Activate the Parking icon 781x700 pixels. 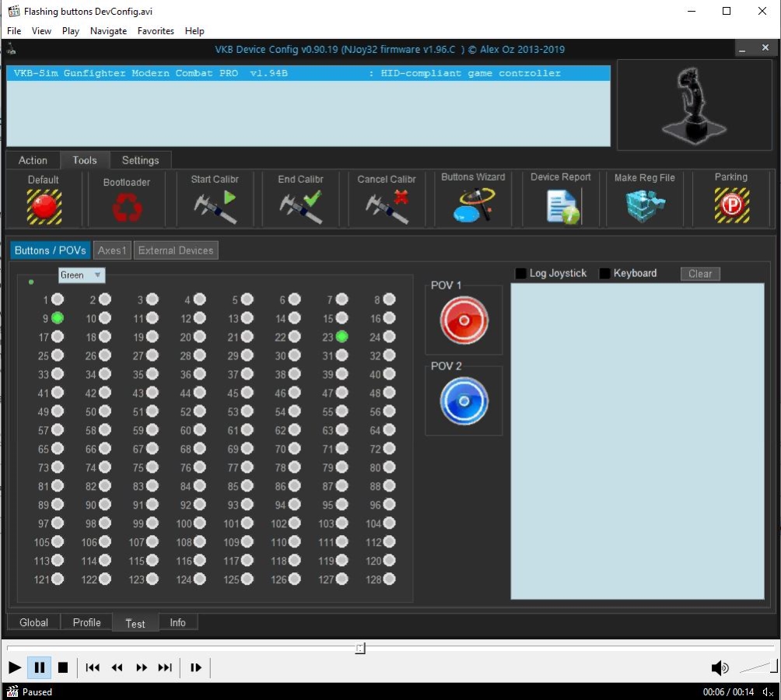pos(731,206)
